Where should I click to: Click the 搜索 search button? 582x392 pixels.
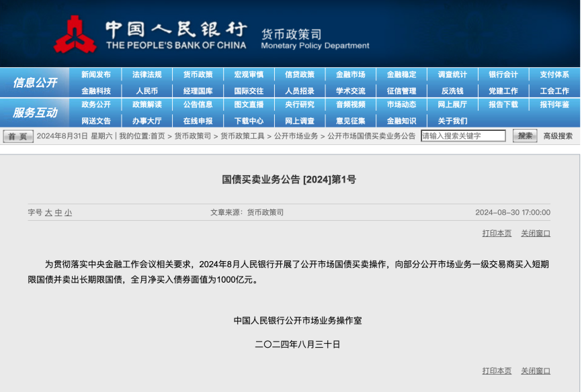(525, 136)
